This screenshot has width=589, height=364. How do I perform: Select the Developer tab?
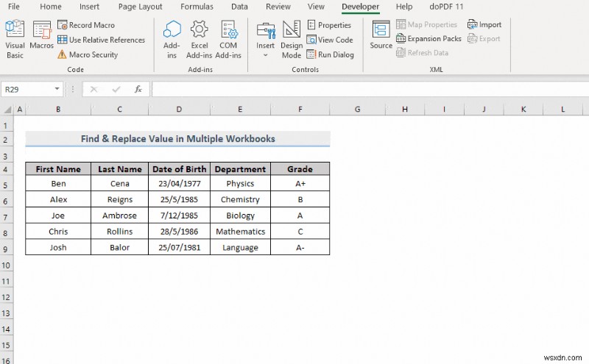[x=360, y=7]
